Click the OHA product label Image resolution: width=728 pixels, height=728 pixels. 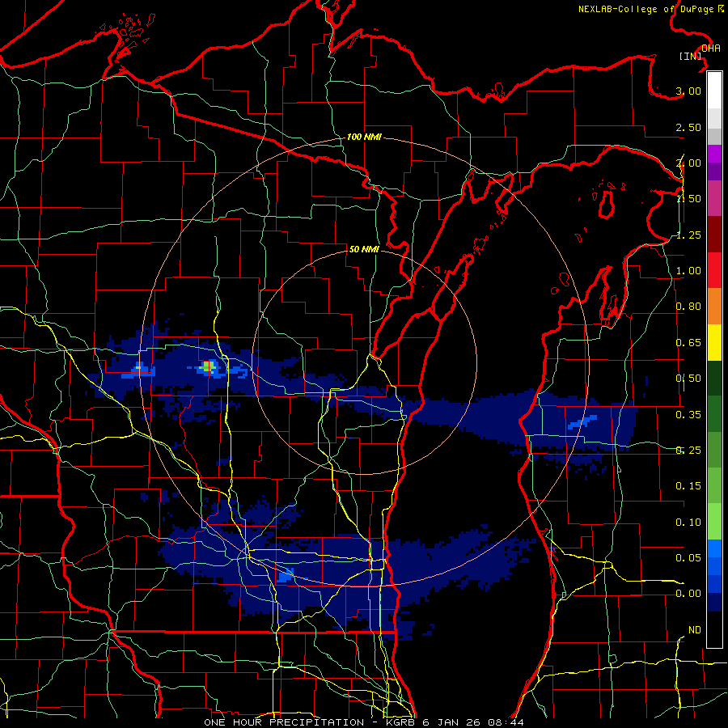pyautogui.click(x=711, y=49)
